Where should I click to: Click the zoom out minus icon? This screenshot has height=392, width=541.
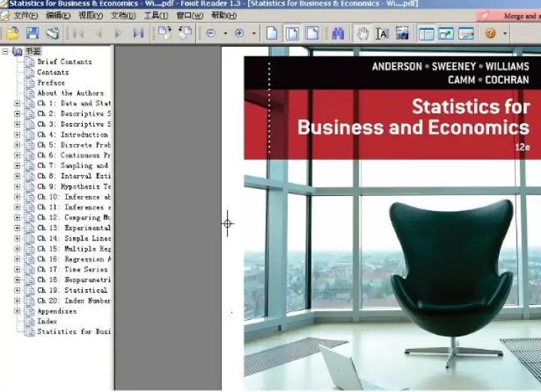click(x=211, y=33)
